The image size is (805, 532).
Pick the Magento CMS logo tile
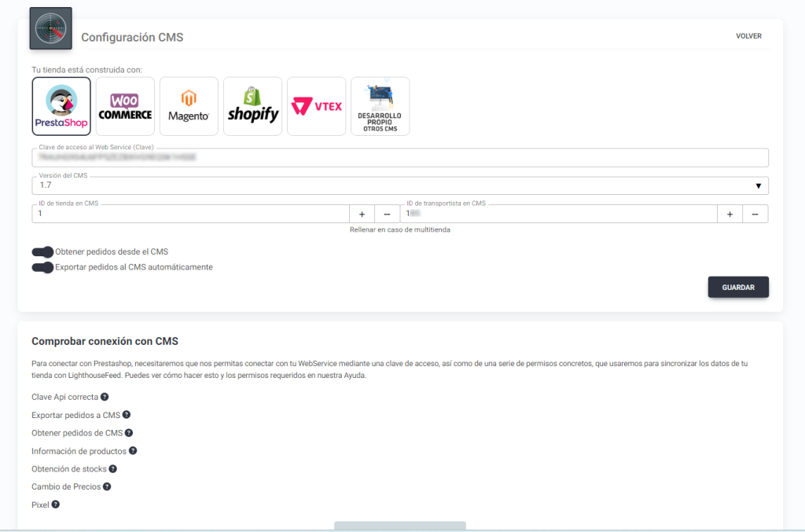[189, 106]
